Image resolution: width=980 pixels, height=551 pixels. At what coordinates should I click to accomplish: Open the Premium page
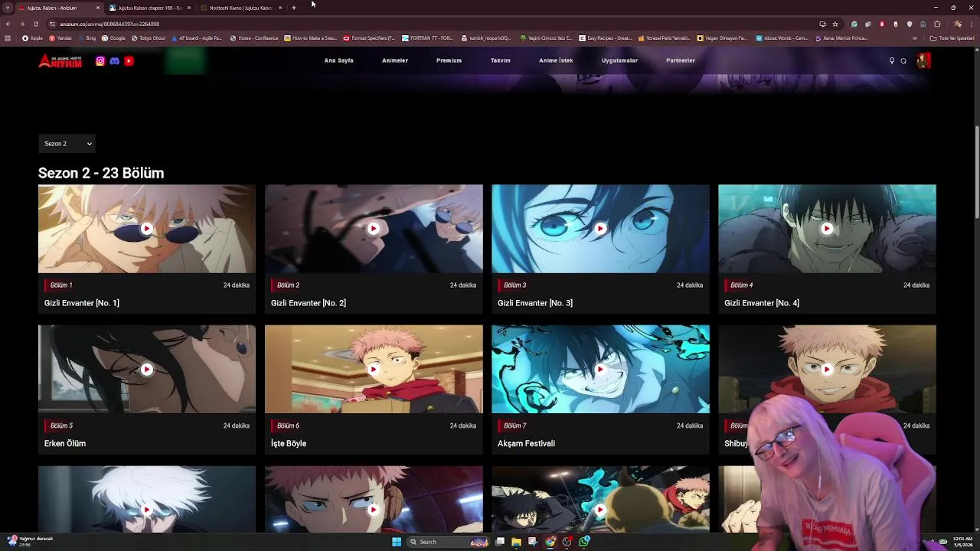[449, 60]
